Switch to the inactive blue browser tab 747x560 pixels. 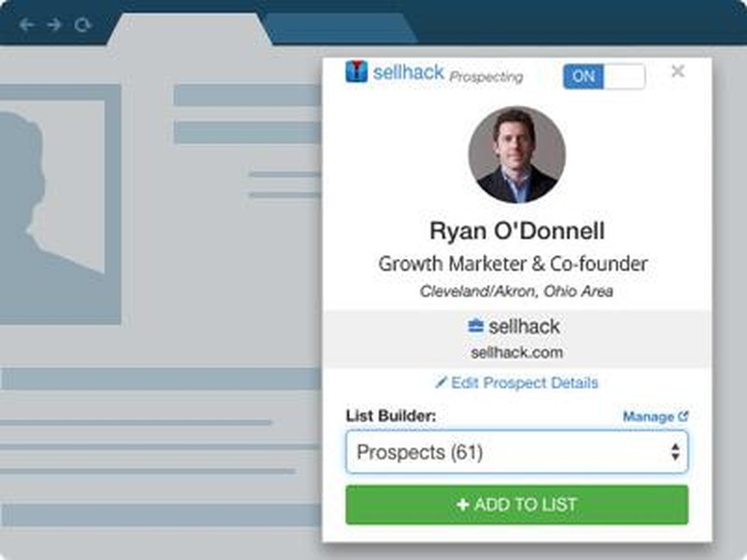[340, 28]
